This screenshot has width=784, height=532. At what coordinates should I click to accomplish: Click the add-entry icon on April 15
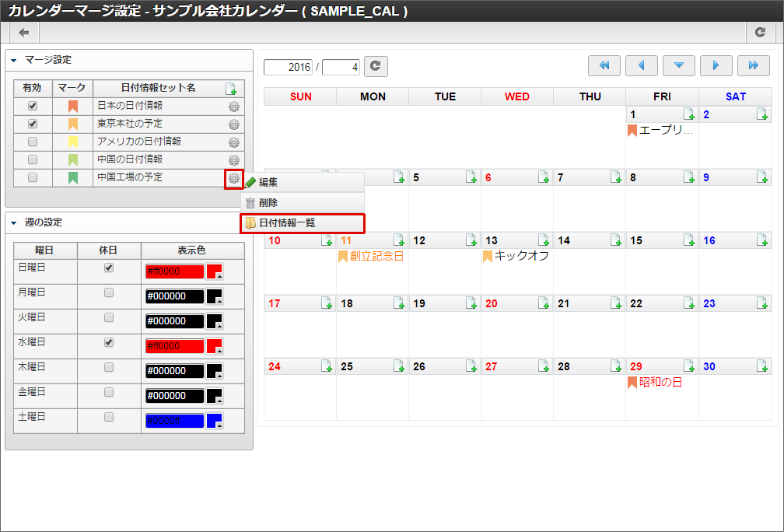coord(689,240)
